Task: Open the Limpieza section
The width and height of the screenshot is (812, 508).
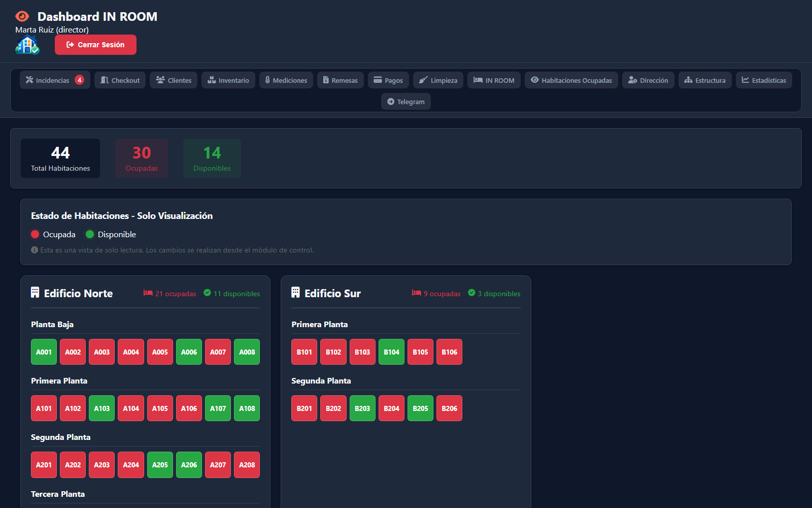Action: (x=438, y=80)
